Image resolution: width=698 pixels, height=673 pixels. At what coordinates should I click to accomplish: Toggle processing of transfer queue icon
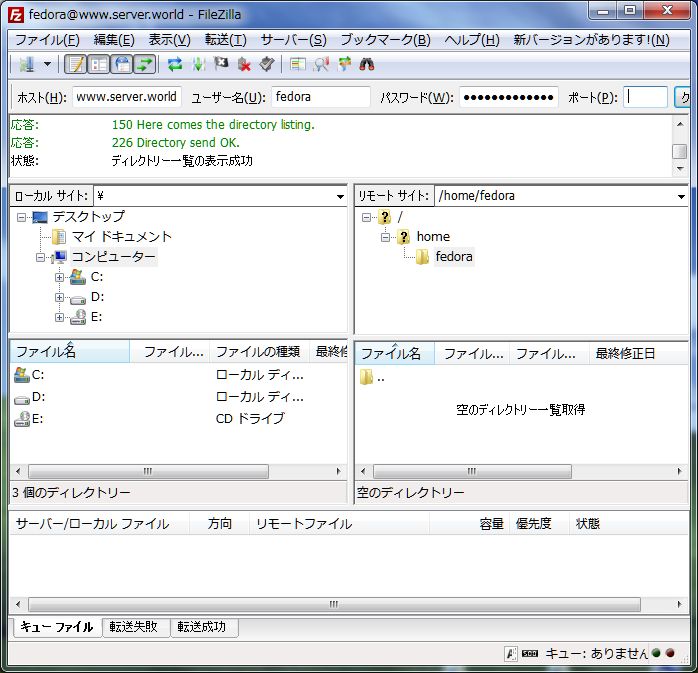[199, 65]
